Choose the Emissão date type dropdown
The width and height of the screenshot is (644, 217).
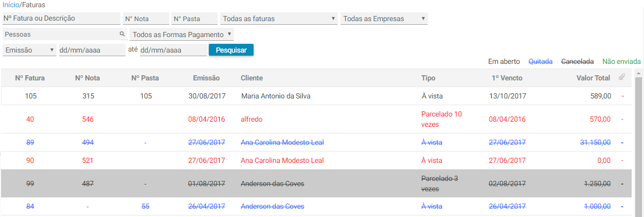30,50
